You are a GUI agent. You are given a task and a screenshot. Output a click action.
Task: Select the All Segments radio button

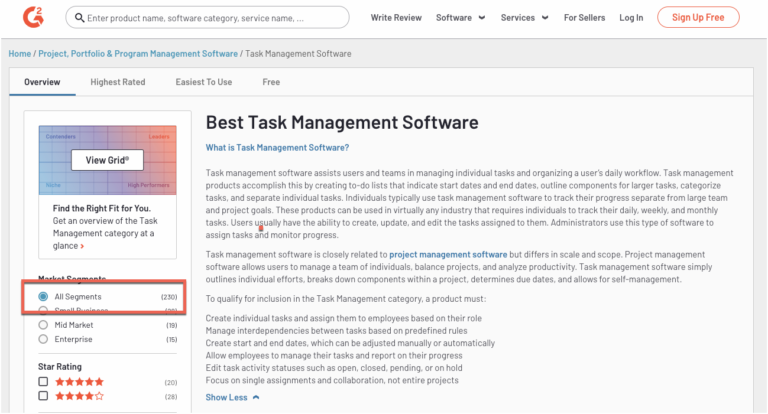click(43, 296)
